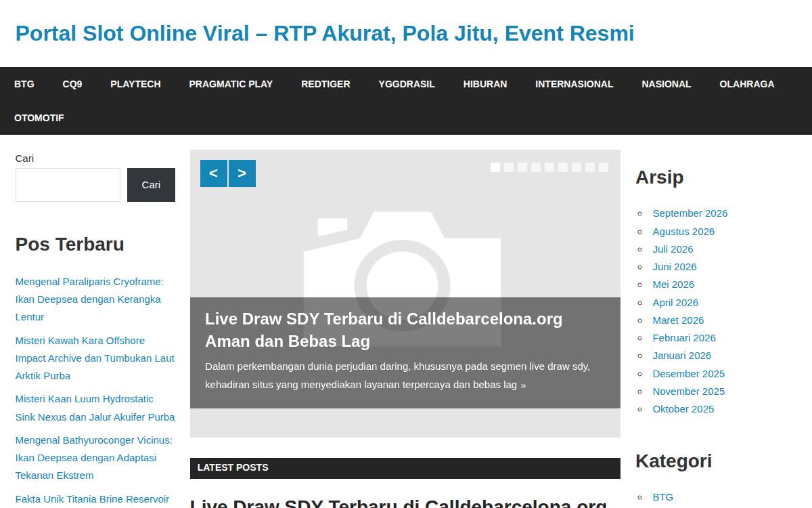812x508 pixels.
Task: Open post Fakta Unik Titania Brine Reservoir
Action: pos(92,499)
